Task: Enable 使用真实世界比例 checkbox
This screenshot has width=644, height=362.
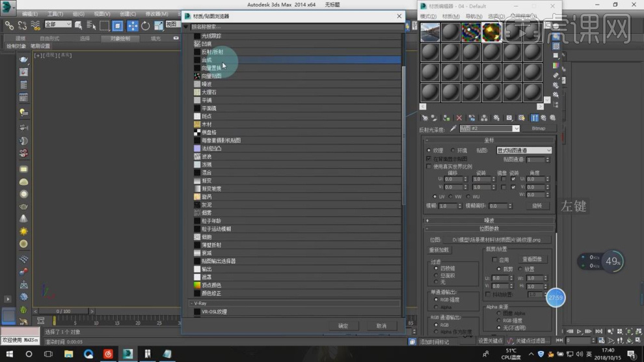Action: click(429, 167)
